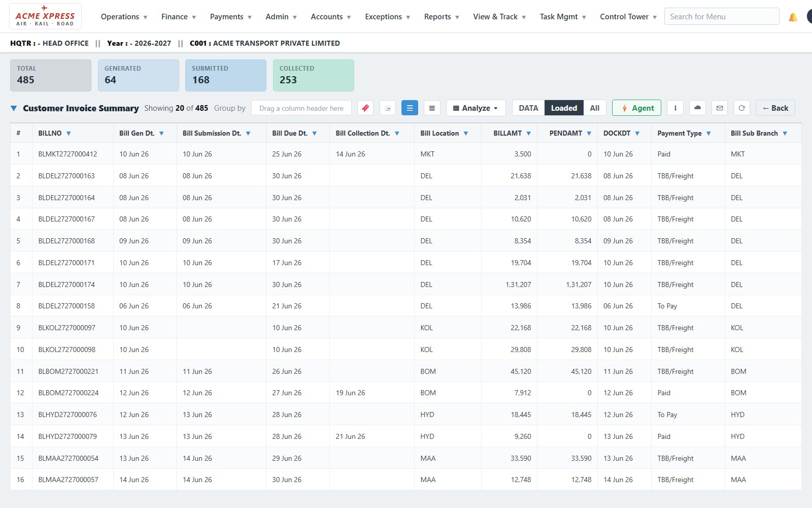Filter the BILLNO column
The image size is (812, 508).
[69, 134]
